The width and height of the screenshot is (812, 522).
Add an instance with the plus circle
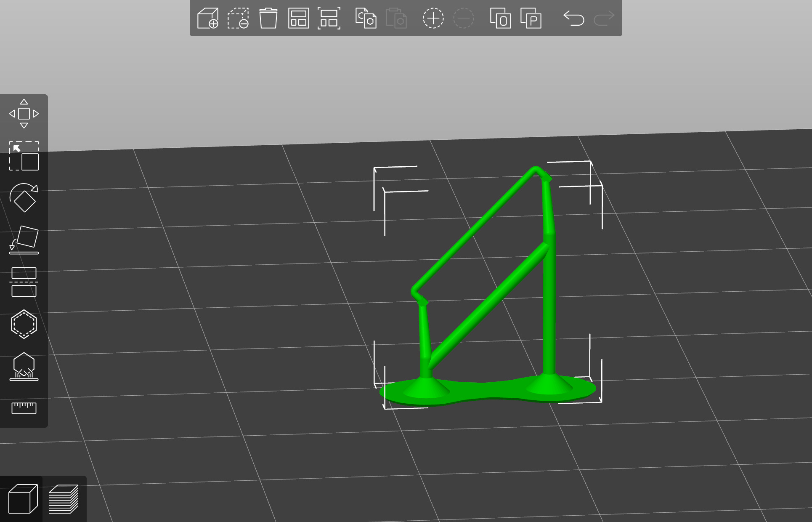pyautogui.click(x=433, y=19)
